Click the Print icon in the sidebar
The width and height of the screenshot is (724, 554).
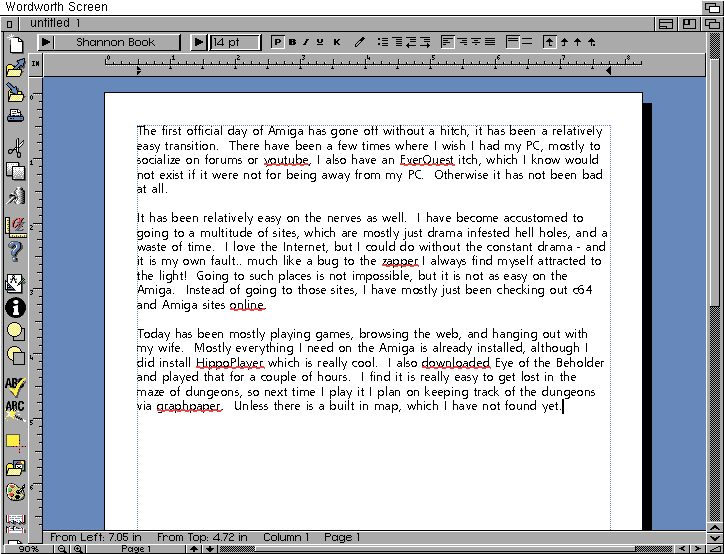point(15,115)
